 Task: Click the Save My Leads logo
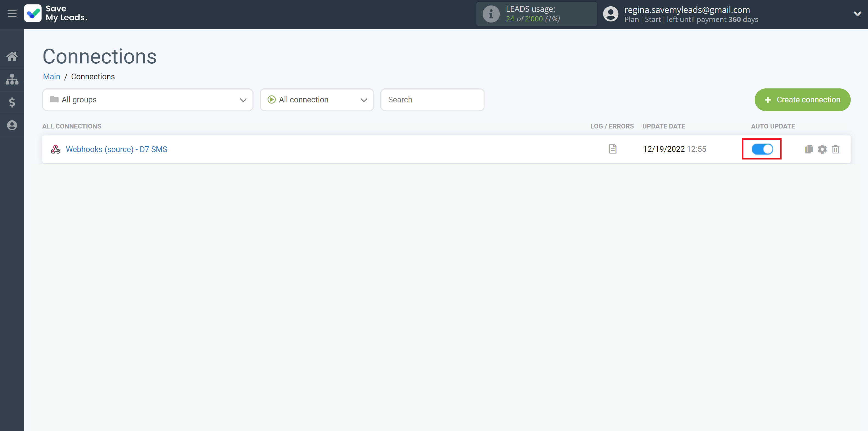[56, 13]
